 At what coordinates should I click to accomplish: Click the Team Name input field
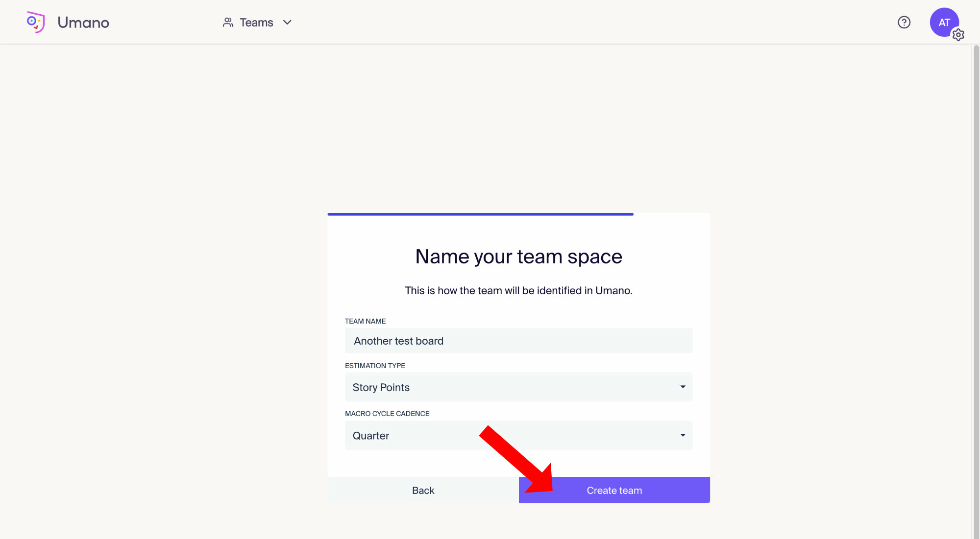tap(518, 341)
